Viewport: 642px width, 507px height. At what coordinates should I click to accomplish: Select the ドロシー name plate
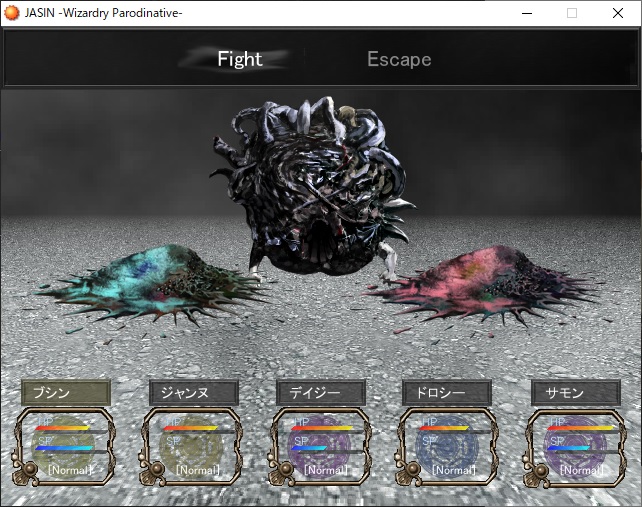pyautogui.click(x=447, y=393)
